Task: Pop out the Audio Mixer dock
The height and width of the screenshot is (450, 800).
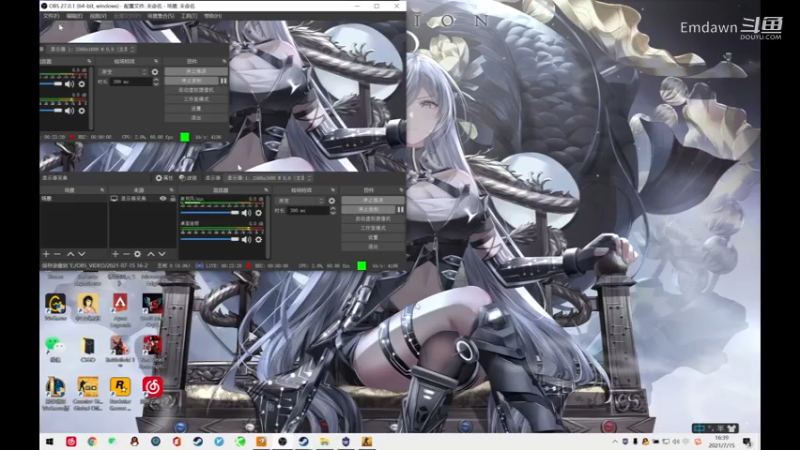Action: coord(266,190)
